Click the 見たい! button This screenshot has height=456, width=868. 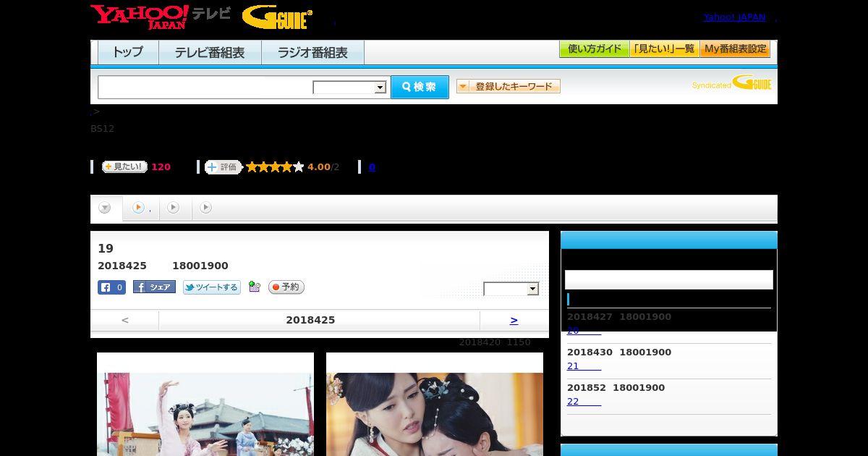124,166
